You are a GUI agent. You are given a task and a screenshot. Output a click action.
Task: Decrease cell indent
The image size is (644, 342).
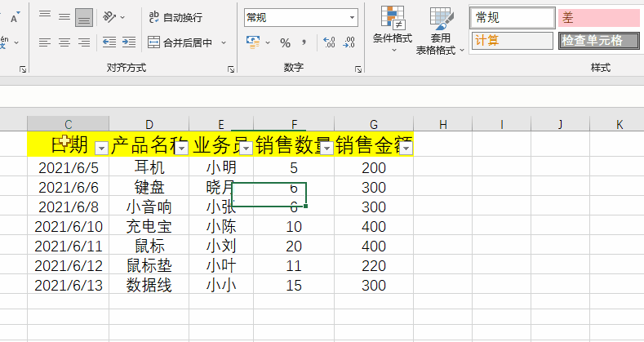pos(109,42)
